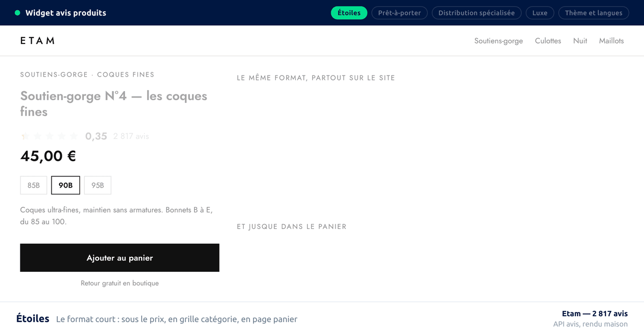Click LE MÊME FORMAT, PARTOUT SUR LE SITE heading

point(316,78)
